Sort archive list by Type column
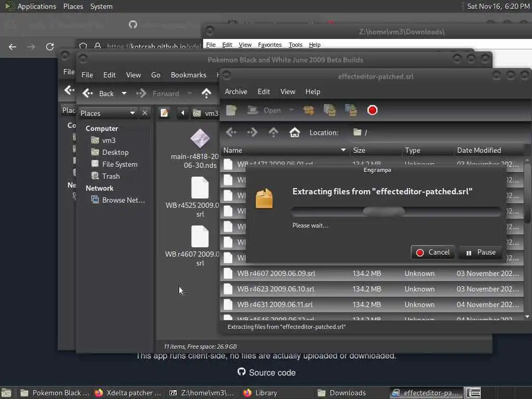532x399 pixels. 428,150
